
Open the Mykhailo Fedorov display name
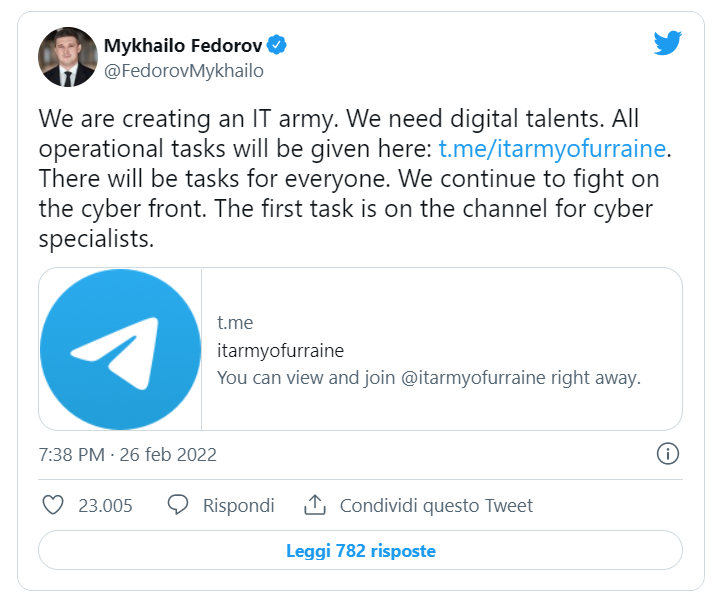coord(182,45)
